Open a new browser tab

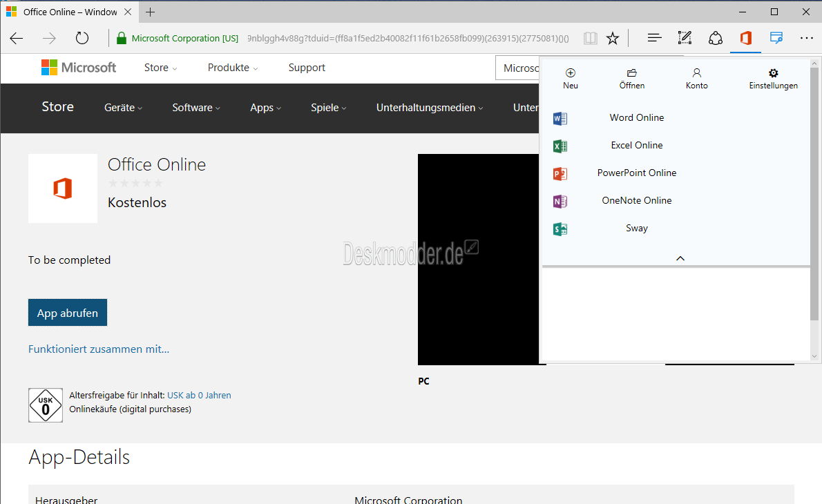click(x=151, y=12)
